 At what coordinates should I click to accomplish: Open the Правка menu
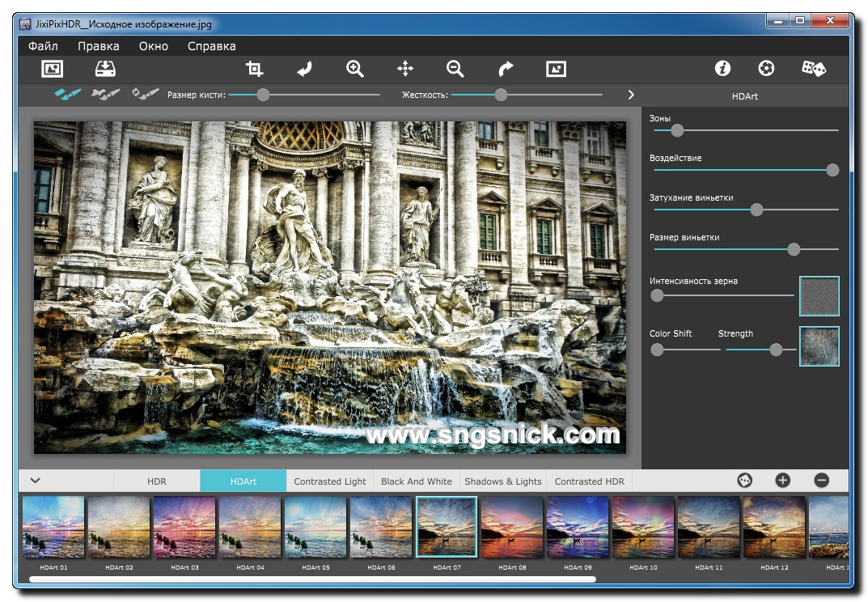click(99, 46)
